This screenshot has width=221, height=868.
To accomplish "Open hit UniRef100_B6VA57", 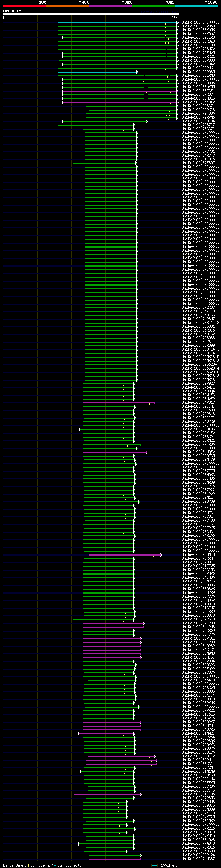I will [198, 34].
